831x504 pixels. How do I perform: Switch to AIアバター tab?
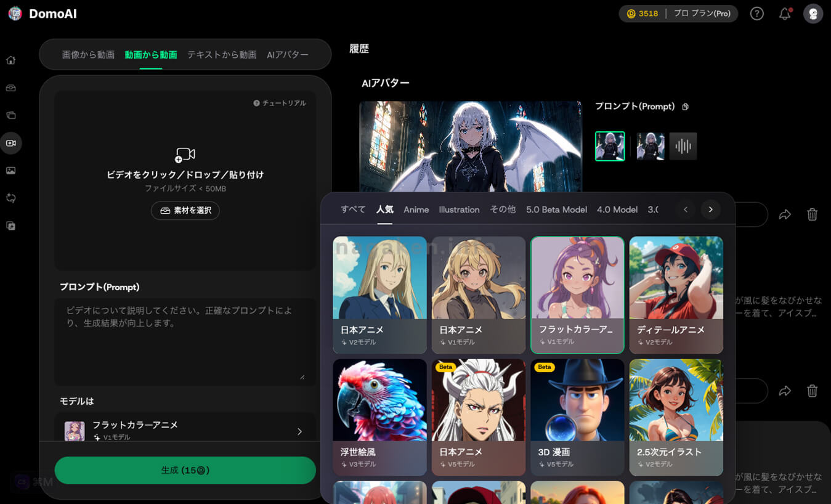[288, 55]
